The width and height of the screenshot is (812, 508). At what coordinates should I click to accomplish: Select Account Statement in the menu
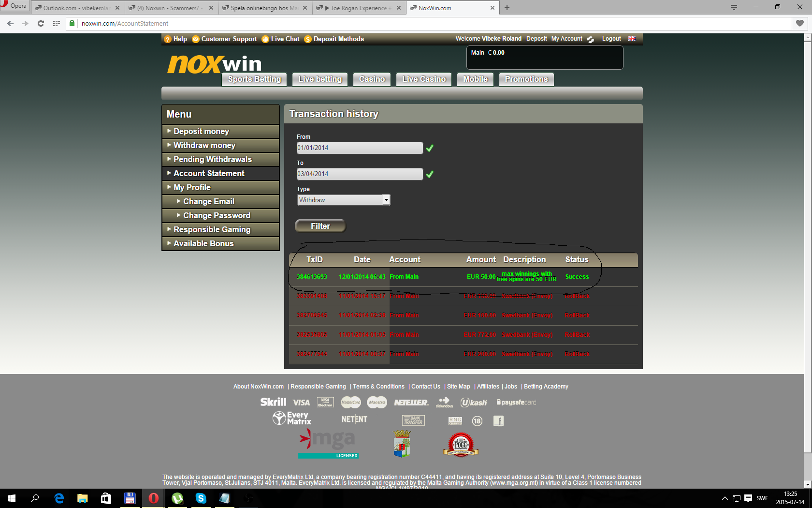[220, 173]
